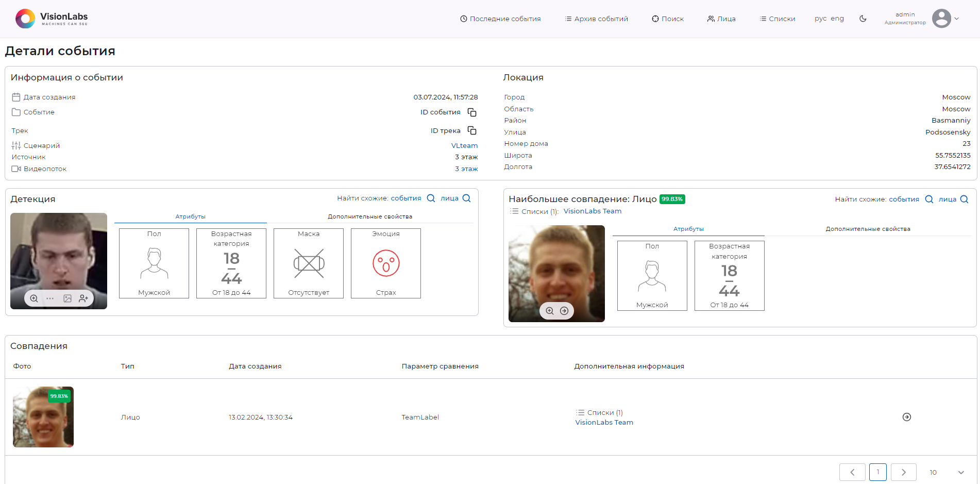
Task: Find similar события in best match panel
Action: (x=904, y=199)
